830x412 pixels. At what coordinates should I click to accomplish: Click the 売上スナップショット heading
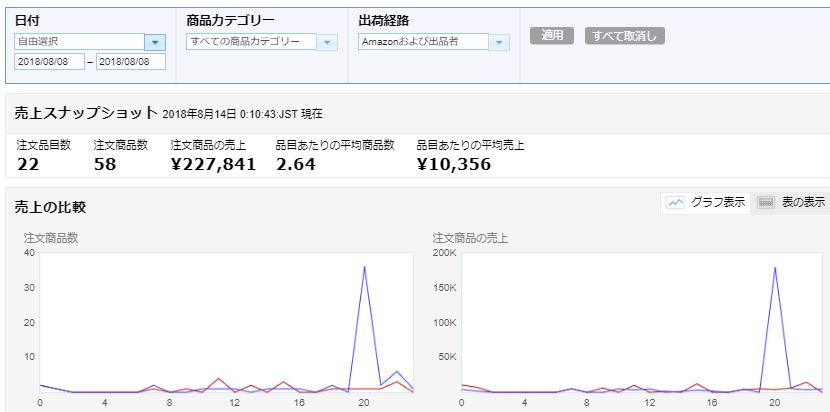(x=86, y=113)
